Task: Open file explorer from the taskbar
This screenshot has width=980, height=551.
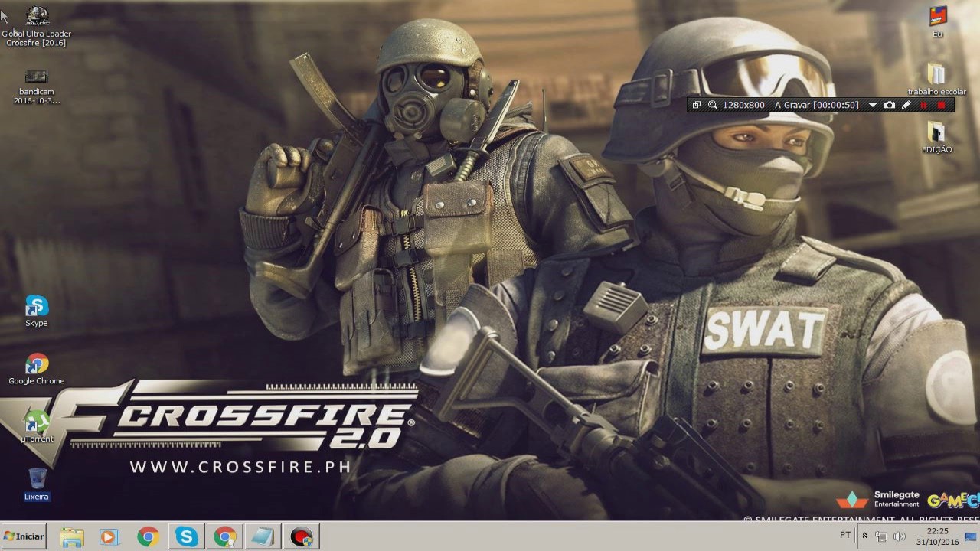Action: pos(71,536)
